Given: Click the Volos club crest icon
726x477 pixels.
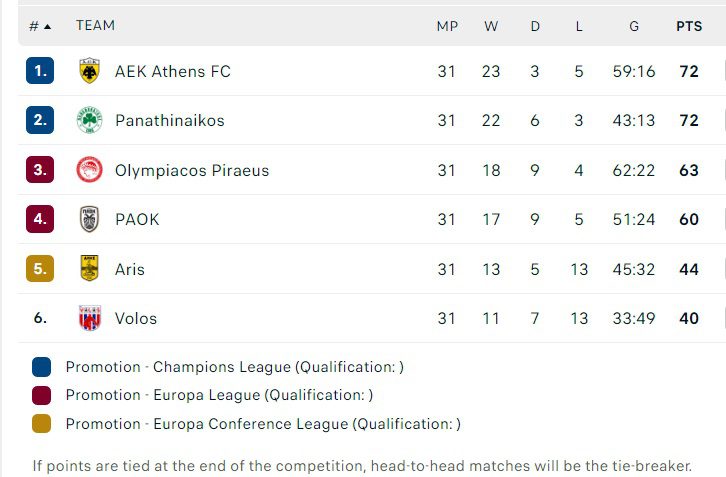Looking at the screenshot, I should tap(89, 318).
